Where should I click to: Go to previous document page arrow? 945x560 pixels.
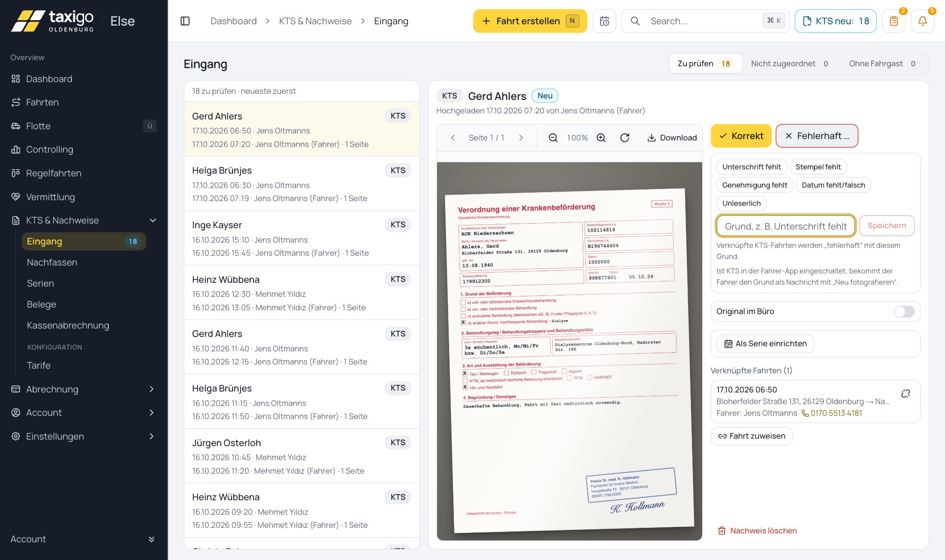[453, 138]
